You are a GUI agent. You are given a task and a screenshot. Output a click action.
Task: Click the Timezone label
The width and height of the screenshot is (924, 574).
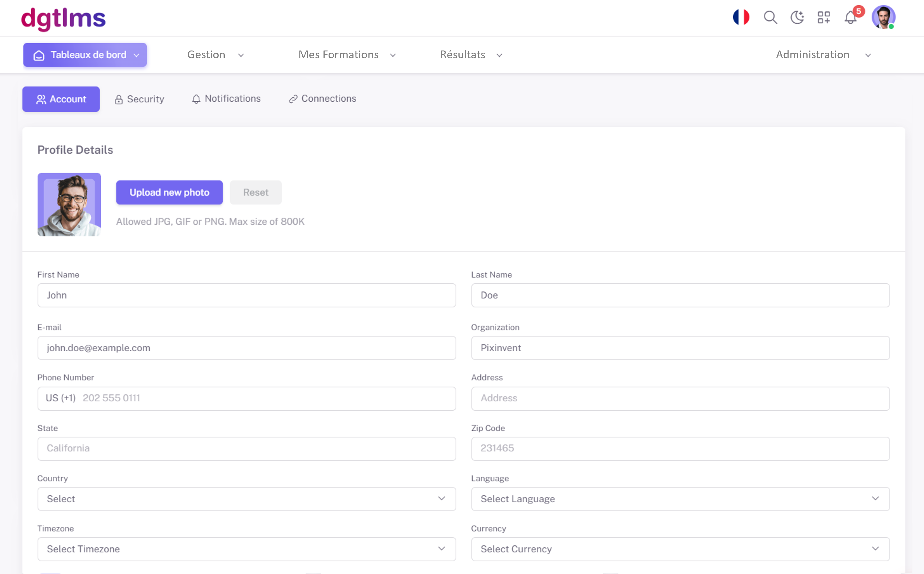55,529
